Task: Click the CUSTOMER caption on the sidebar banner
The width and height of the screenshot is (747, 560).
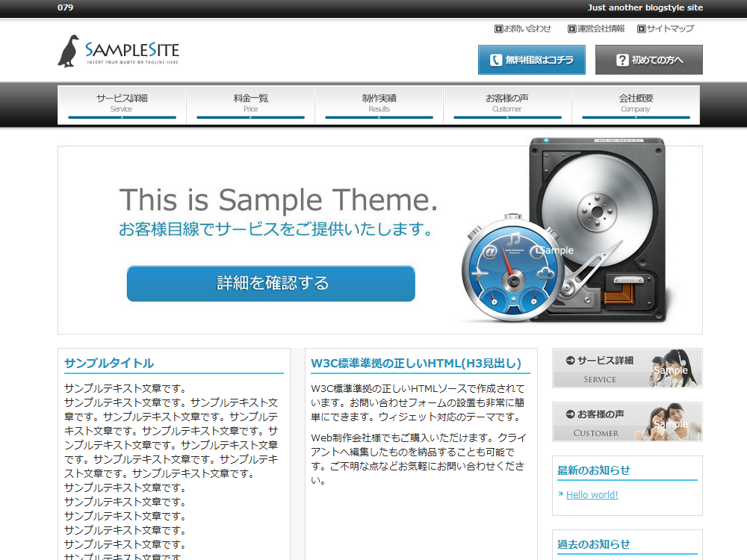Action: pos(596,433)
